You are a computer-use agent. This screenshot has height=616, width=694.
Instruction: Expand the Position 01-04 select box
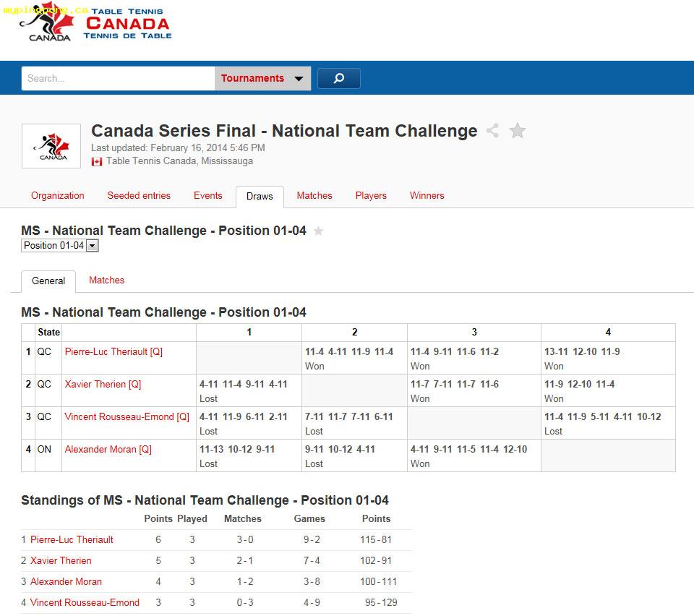pos(60,246)
